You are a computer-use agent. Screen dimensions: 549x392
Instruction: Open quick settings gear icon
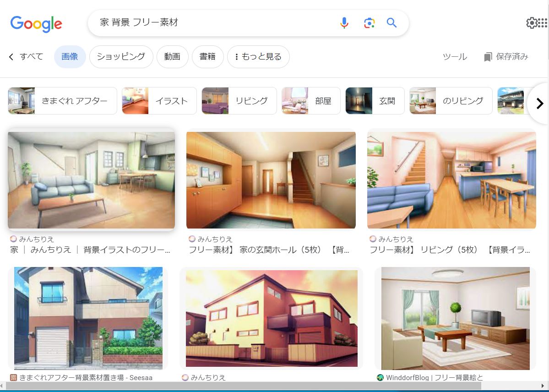pos(532,23)
